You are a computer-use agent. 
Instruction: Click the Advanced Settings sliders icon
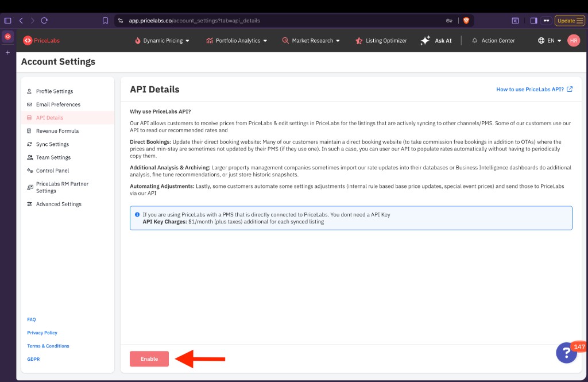pos(29,204)
